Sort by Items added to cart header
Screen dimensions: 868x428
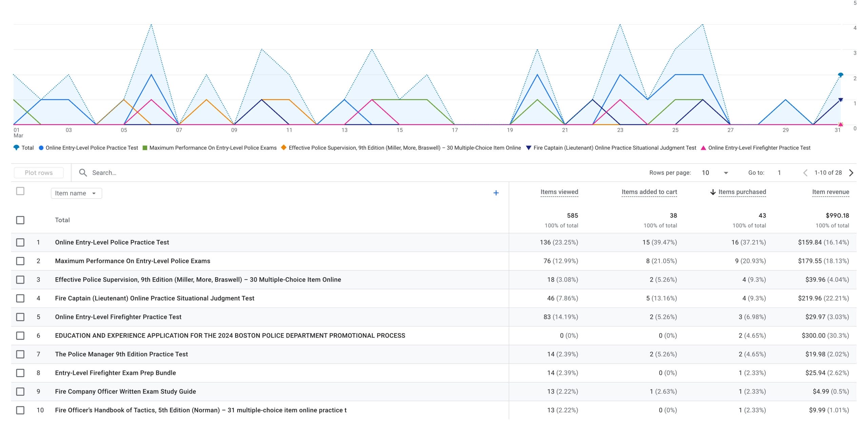pos(649,192)
